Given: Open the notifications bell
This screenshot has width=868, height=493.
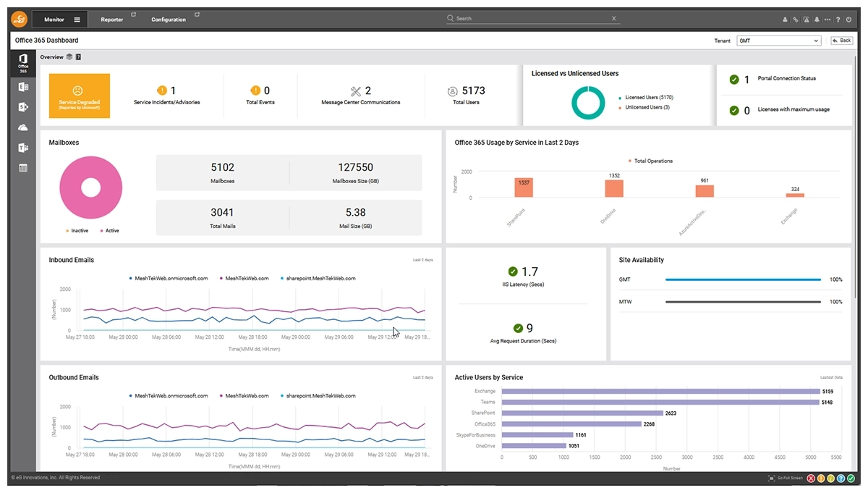Looking at the screenshot, I should tap(817, 20).
